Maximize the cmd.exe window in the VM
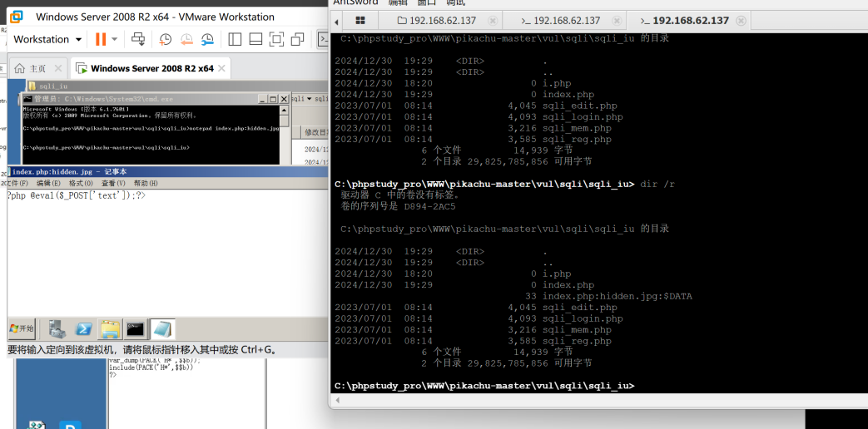The width and height of the screenshot is (868, 429). coord(274,99)
